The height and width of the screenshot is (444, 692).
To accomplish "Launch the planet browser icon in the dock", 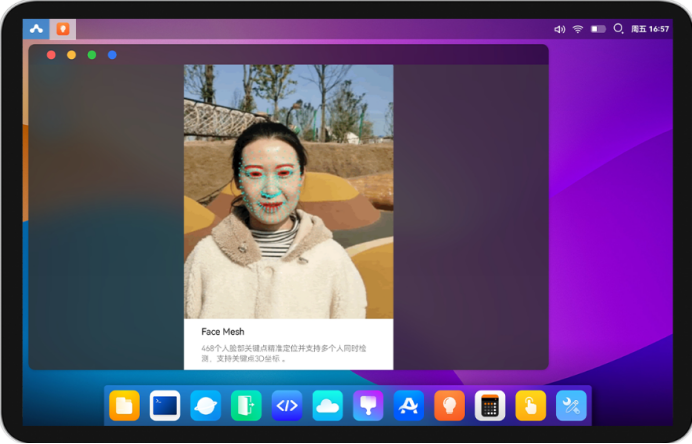I will pyautogui.click(x=206, y=405).
